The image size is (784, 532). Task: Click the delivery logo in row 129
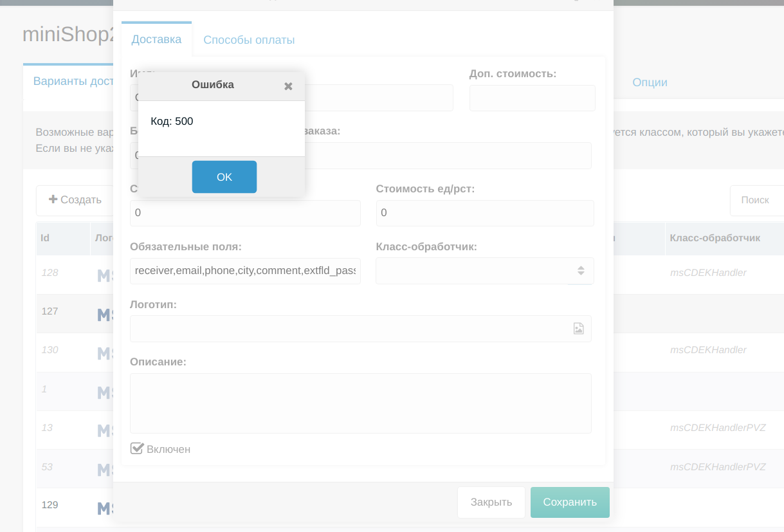[x=105, y=508]
